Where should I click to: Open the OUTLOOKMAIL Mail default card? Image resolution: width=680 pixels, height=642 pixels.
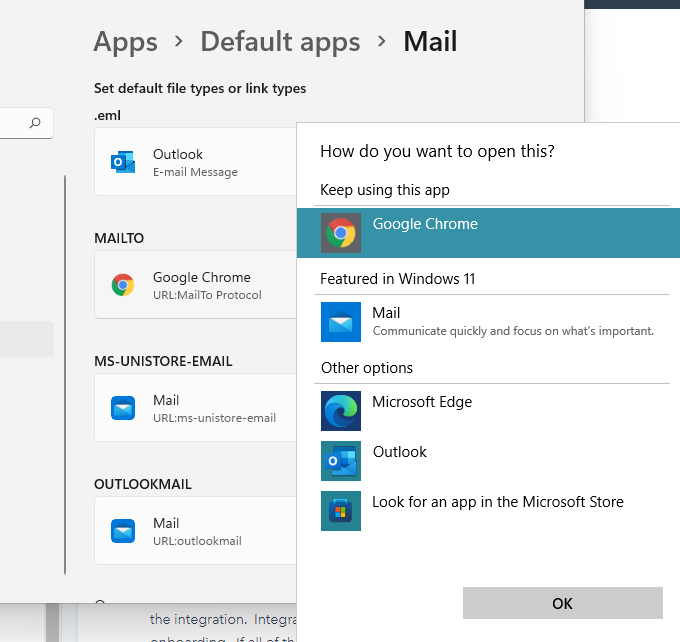[x=196, y=531]
